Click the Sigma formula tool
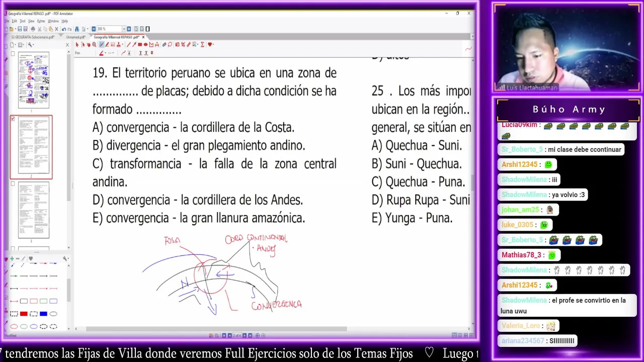 [202, 44]
